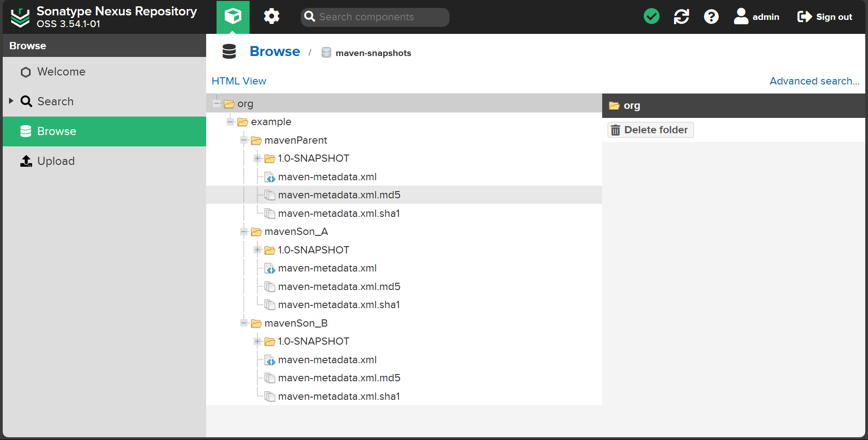The image size is (868, 440).
Task: Click the 1.0-SNAPSHOT label under mavenSon_A
Action: [x=313, y=250]
